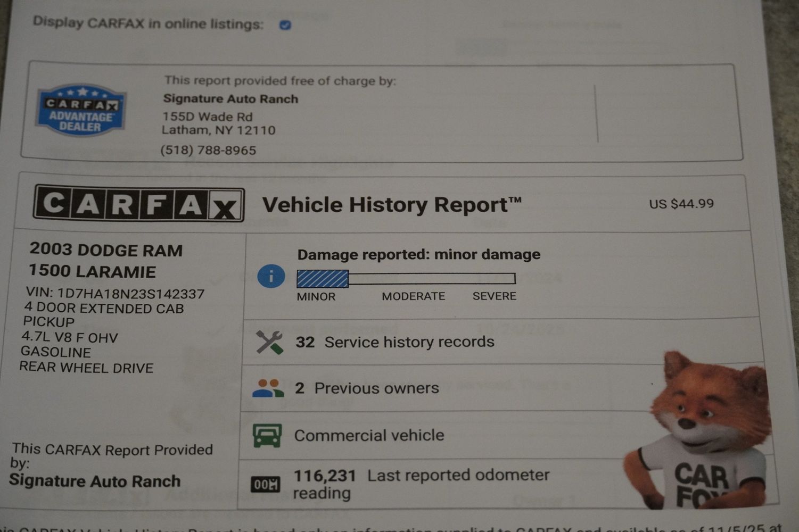Click the green commercial vehicle truck icon
The width and height of the screenshot is (799, 532).
point(267,436)
